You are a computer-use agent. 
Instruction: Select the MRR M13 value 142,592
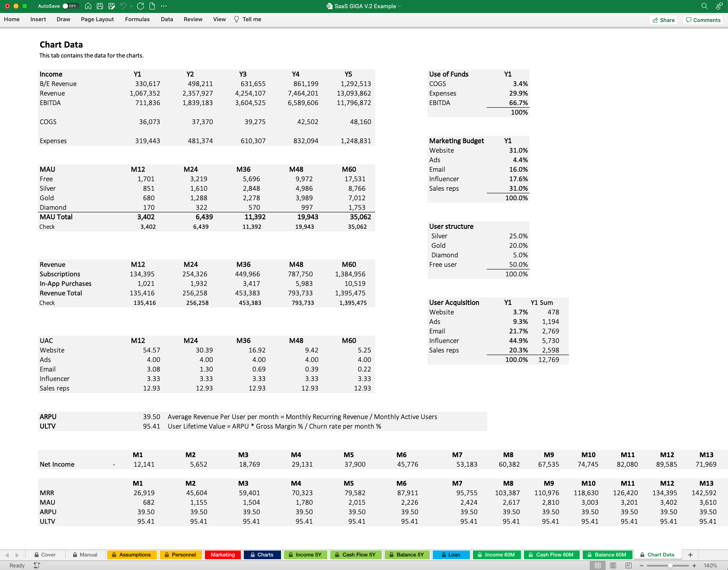(704, 493)
